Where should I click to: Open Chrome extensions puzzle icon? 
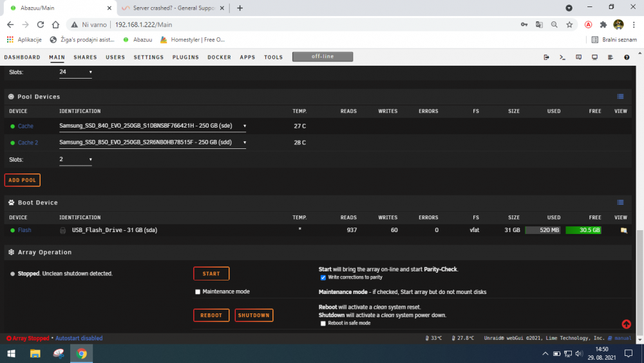click(x=603, y=25)
